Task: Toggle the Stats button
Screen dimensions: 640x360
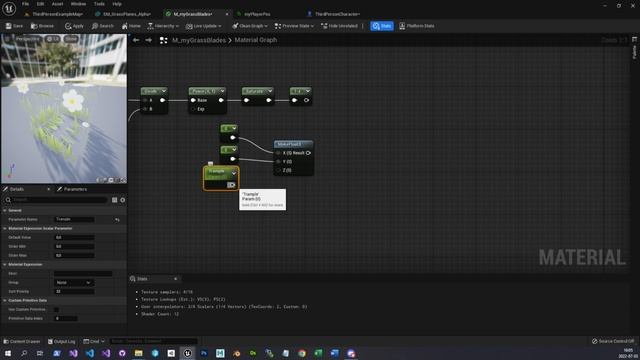Action: click(x=382, y=26)
